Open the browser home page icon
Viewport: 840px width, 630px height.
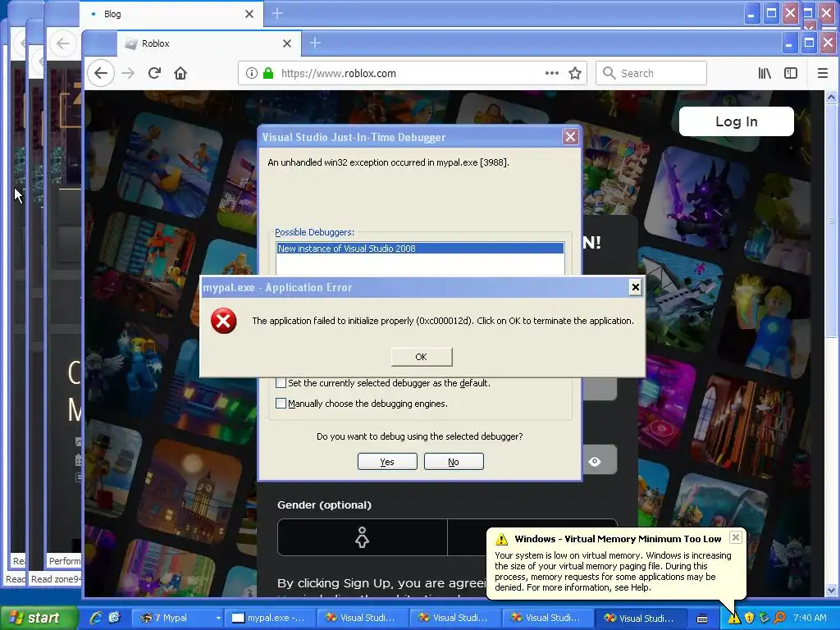pos(180,73)
